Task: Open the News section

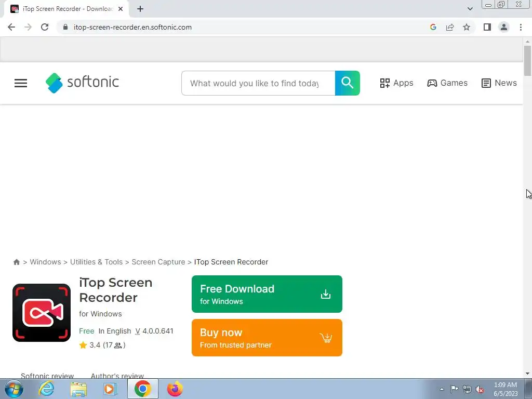Action: point(499,83)
